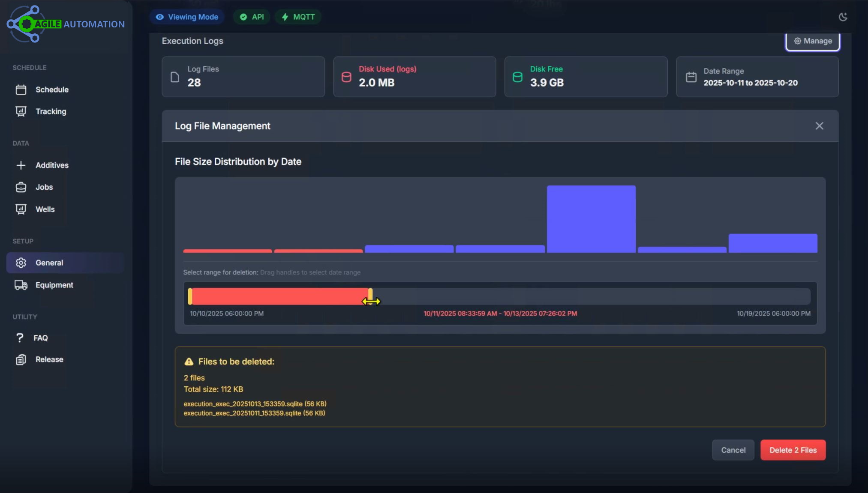Select the Tracking sidebar icon
The width and height of the screenshot is (868, 493).
click(21, 111)
